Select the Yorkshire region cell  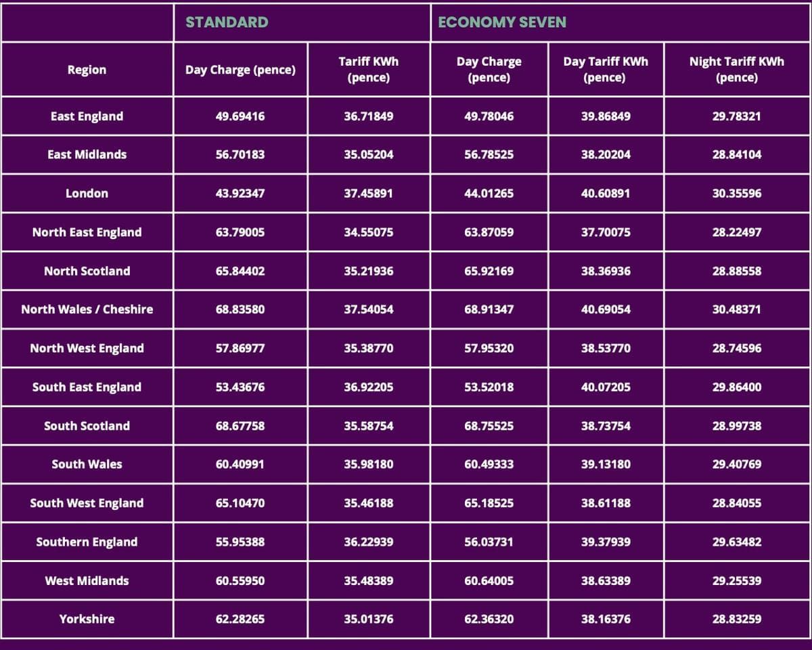[x=87, y=619]
